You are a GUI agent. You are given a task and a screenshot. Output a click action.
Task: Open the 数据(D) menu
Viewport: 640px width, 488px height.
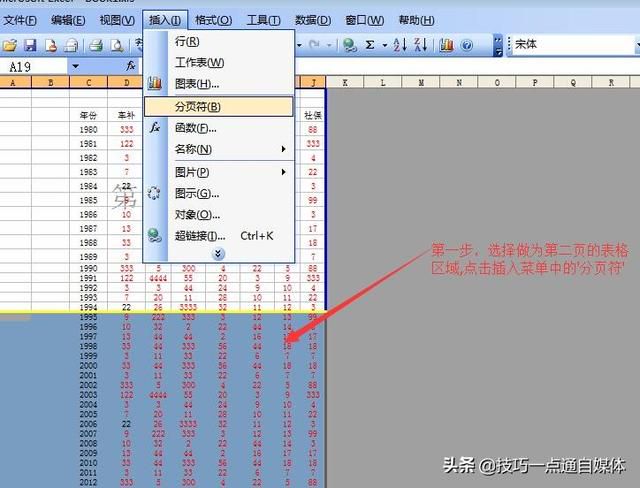313,20
